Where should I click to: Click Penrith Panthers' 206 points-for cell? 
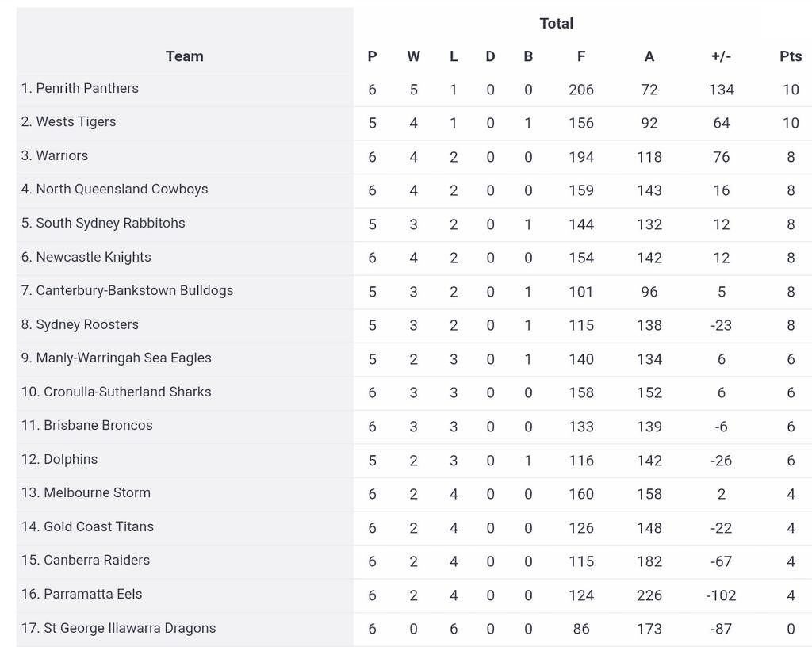click(581, 90)
